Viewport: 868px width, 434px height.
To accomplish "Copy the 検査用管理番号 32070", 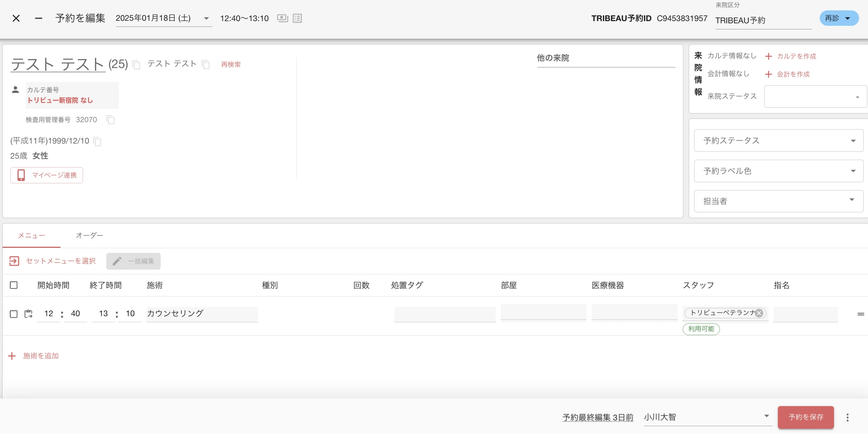I will (x=111, y=120).
